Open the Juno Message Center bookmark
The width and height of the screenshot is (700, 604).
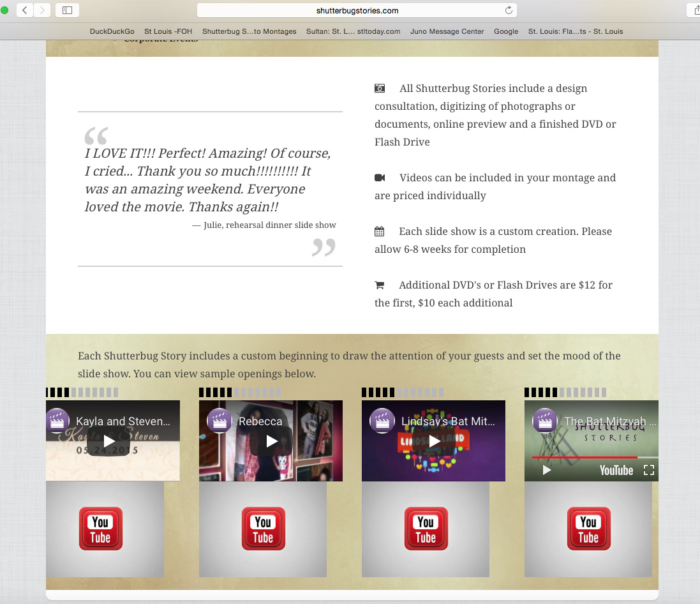tap(447, 31)
